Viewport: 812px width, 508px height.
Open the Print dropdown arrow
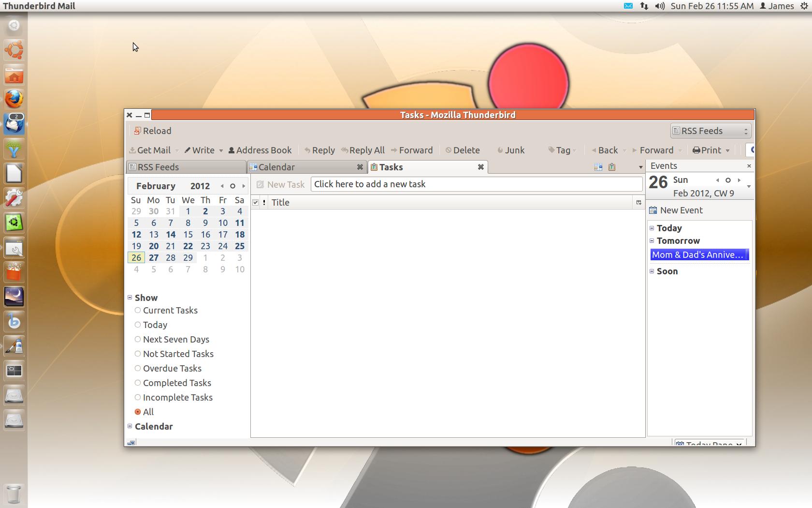(727, 150)
